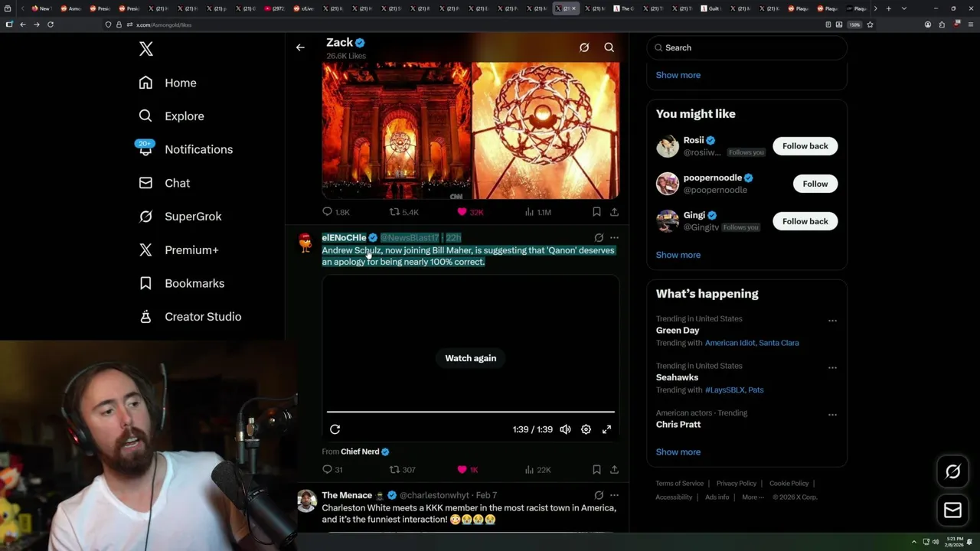The width and height of the screenshot is (980, 551).
Task: Open the Explore page
Action: [x=171, y=116]
